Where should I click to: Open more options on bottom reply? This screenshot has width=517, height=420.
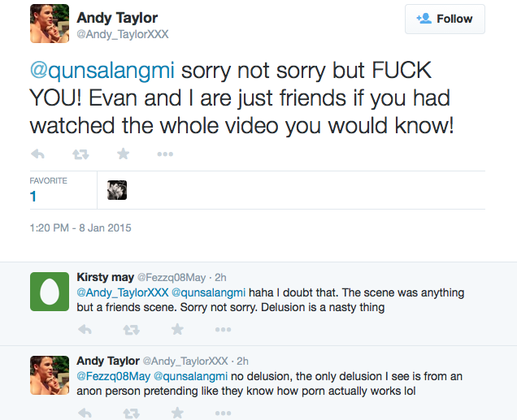pos(224,413)
